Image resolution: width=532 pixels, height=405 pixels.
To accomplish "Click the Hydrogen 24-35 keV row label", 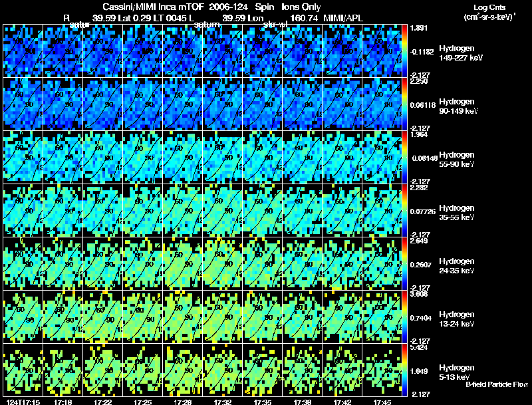I will (457, 266).
